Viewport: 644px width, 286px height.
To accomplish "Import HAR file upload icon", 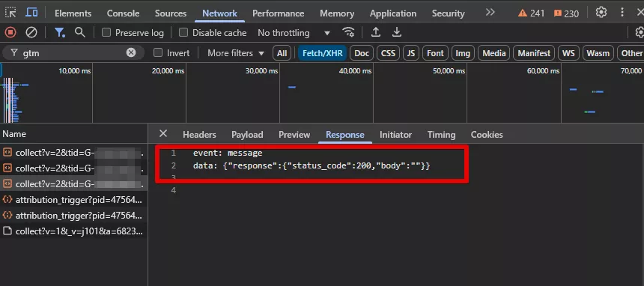I will coord(375,32).
